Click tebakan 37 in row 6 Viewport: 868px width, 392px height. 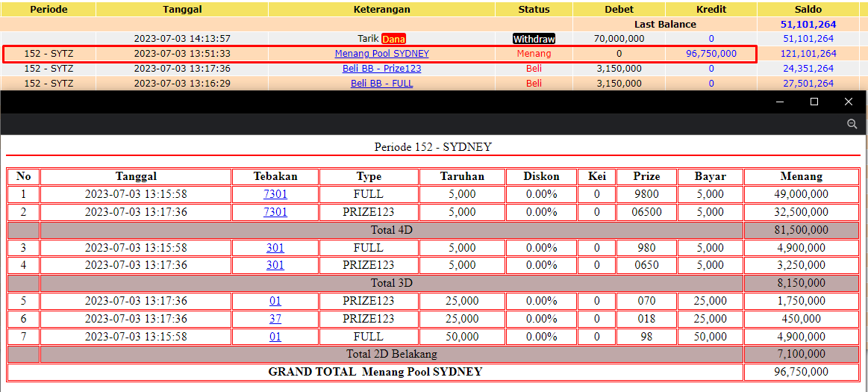275,319
